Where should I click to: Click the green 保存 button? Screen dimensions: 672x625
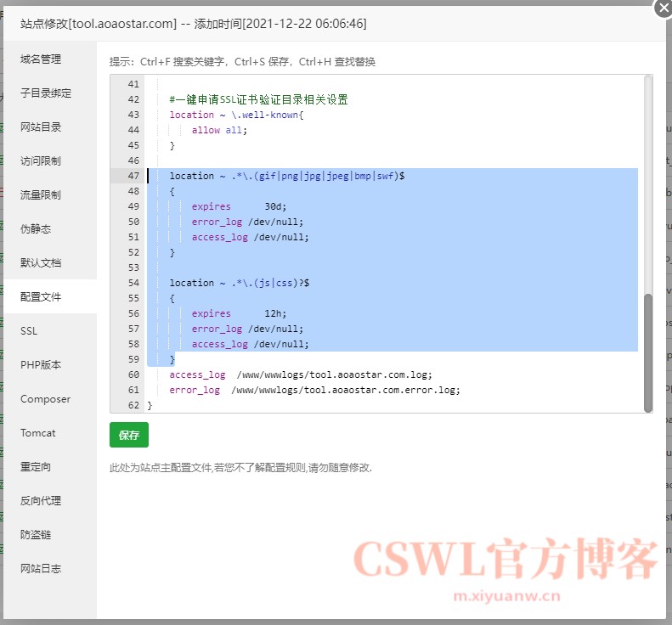coord(129,435)
